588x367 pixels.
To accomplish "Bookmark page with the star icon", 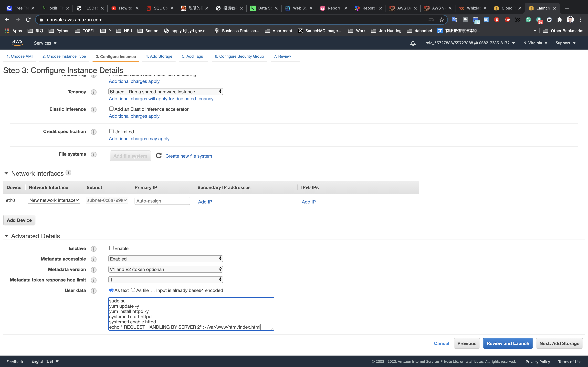I will tap(441, 20).
